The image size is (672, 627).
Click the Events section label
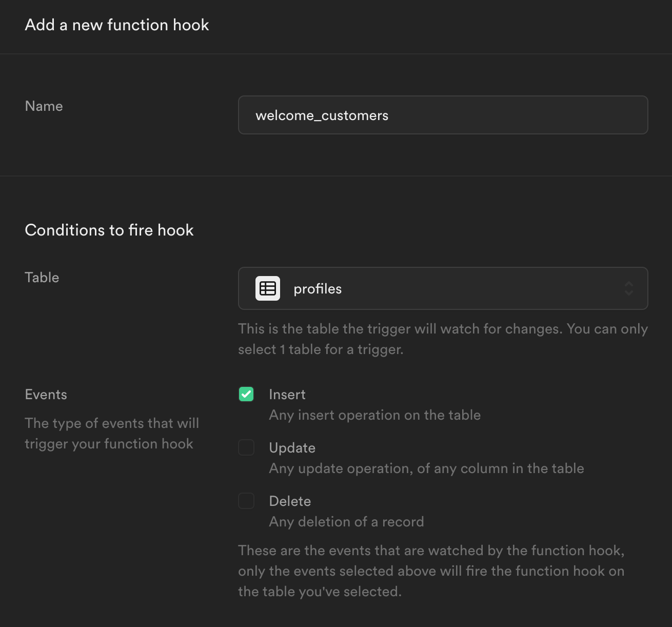click(x=46, y=394)
